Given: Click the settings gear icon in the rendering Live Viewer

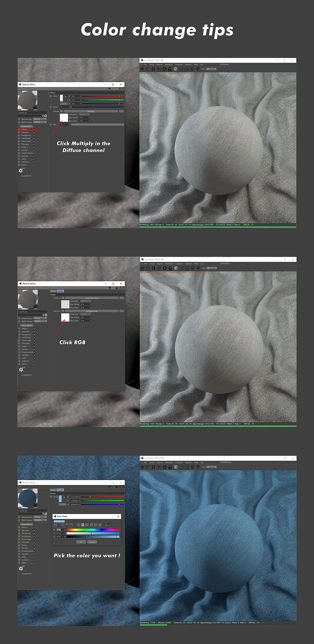Looking at the screenshot, I should pyautogui.click(x=165, y=467).
